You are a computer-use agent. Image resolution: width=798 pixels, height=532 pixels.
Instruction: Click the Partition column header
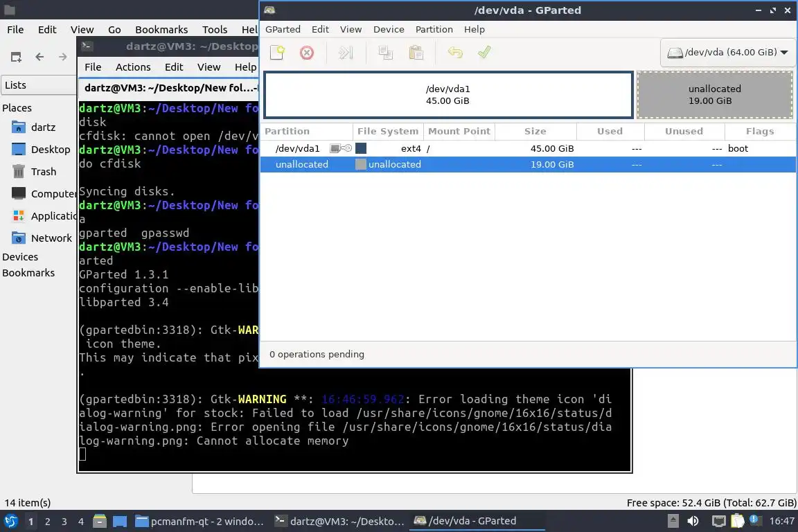point(307,132)
